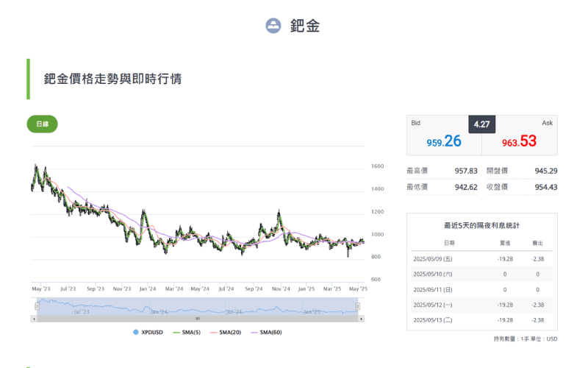
Task: Toggle SMA(20) line in legend
Action: [x=226, y=333]
